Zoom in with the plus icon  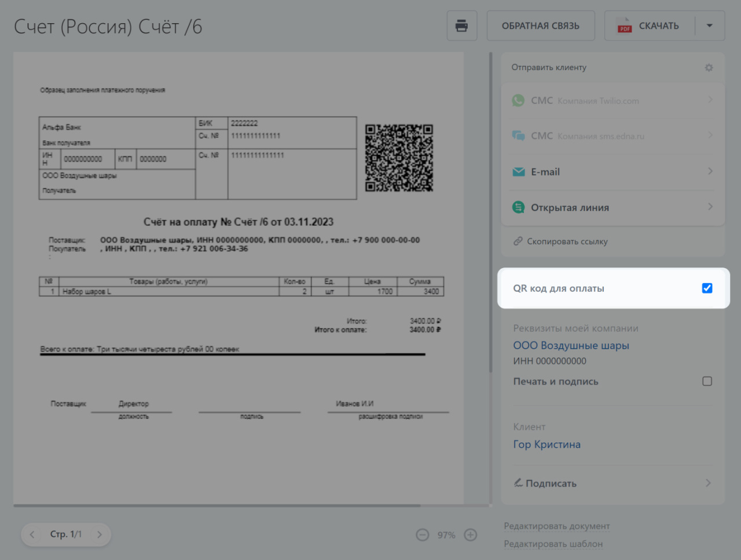(471, 535)
